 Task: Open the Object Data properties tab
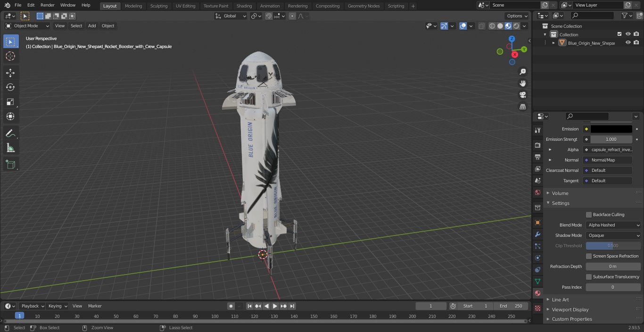click(x=537, y=281)
